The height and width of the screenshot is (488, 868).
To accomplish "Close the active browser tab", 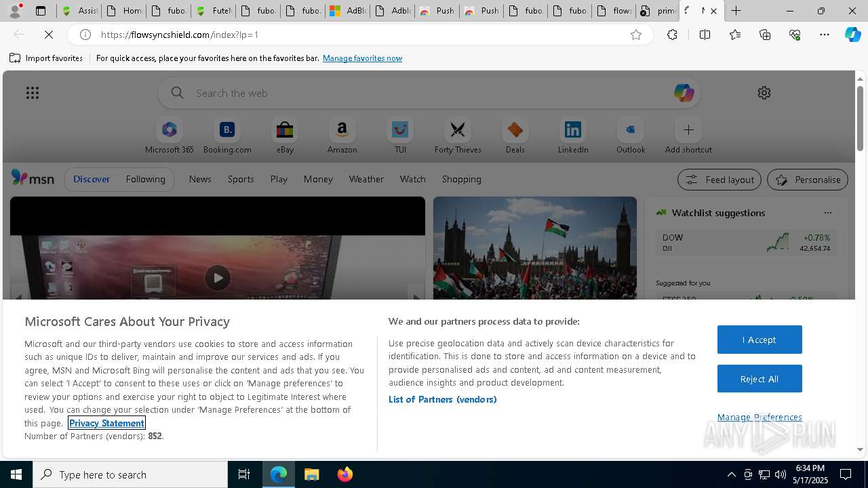I will 713,11.
